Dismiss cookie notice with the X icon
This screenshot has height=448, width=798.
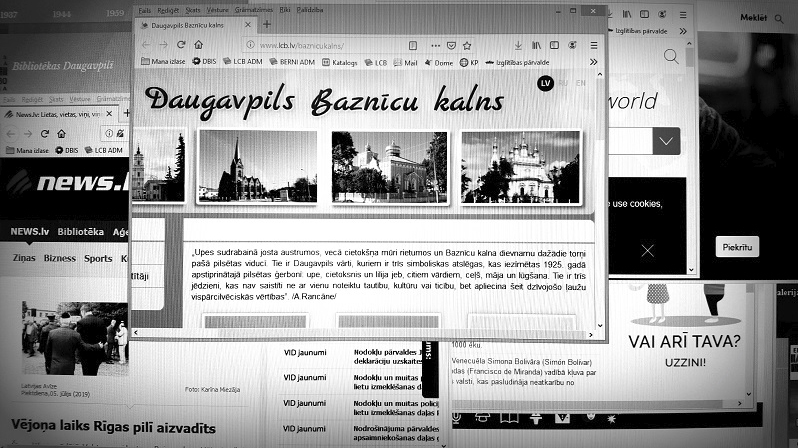tap(647, 250)
